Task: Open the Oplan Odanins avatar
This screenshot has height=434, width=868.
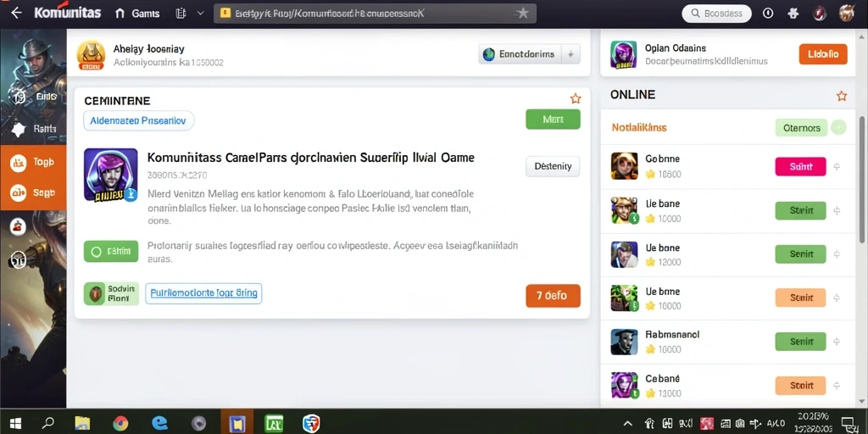Action: 623,54
